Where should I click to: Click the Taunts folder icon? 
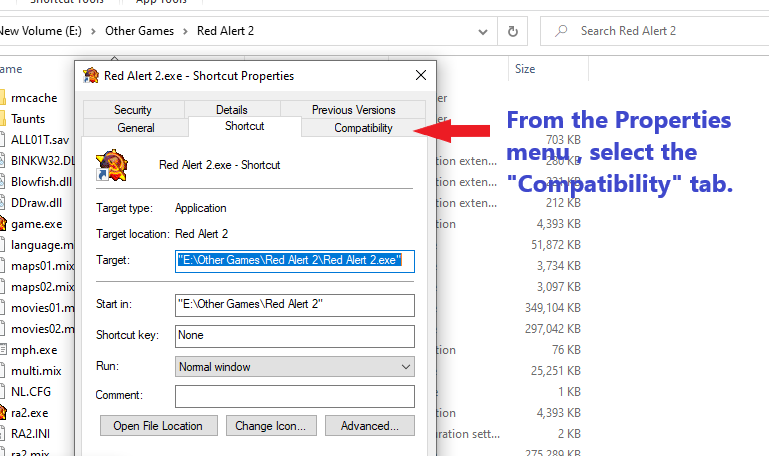point(2,119)
